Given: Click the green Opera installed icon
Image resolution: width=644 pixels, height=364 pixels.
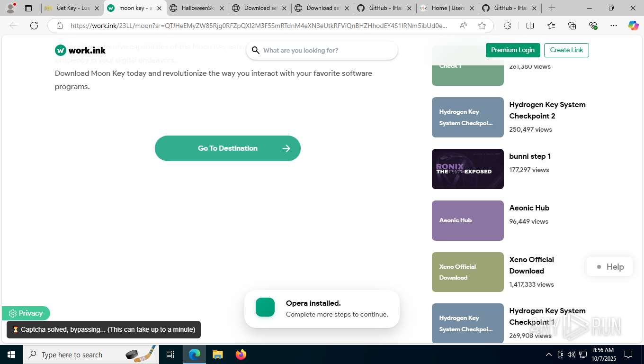Looking at the screenshot, I should click(x=265, y=307).
